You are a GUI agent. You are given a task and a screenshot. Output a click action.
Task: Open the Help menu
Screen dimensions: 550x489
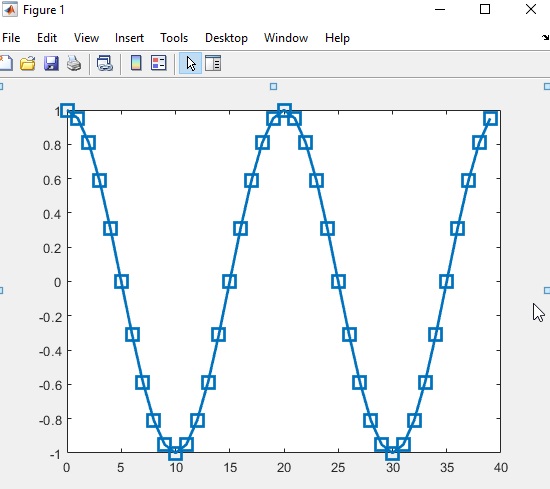click(x=337, y=38)
